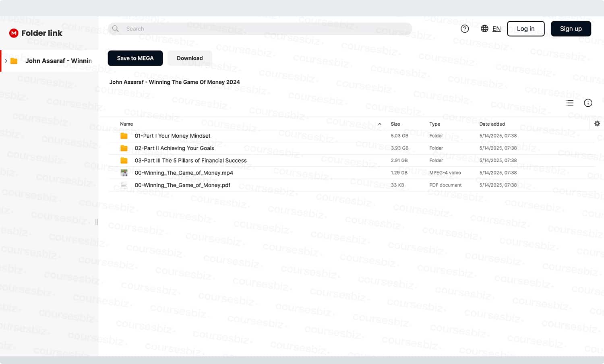
Task: Click the MEGA logo icon
Action: [14, 33]
